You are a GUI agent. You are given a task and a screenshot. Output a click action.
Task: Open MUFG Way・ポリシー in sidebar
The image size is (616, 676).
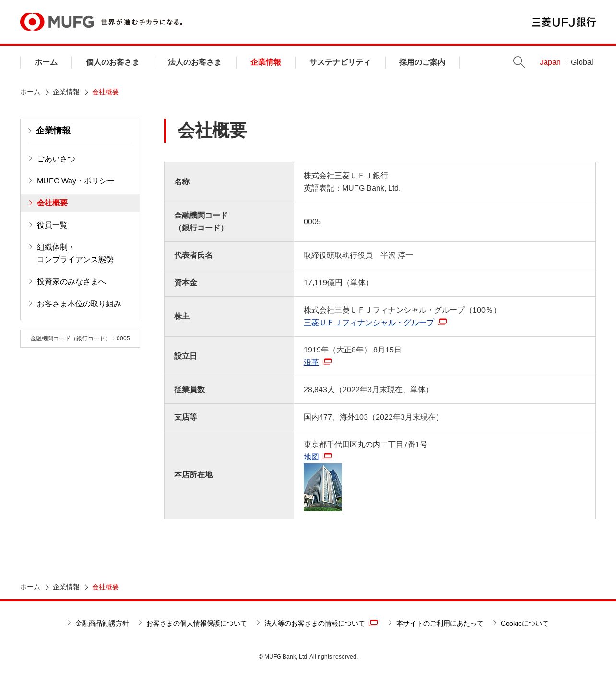pos(76,181)
